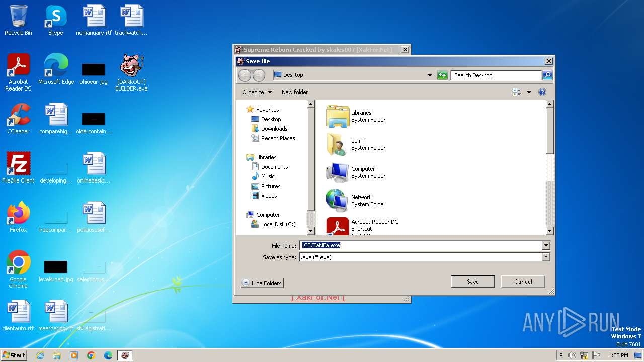Click the volume speaker tray icon
The height and width of the screenshot is (362, 644).
[572, 355]
